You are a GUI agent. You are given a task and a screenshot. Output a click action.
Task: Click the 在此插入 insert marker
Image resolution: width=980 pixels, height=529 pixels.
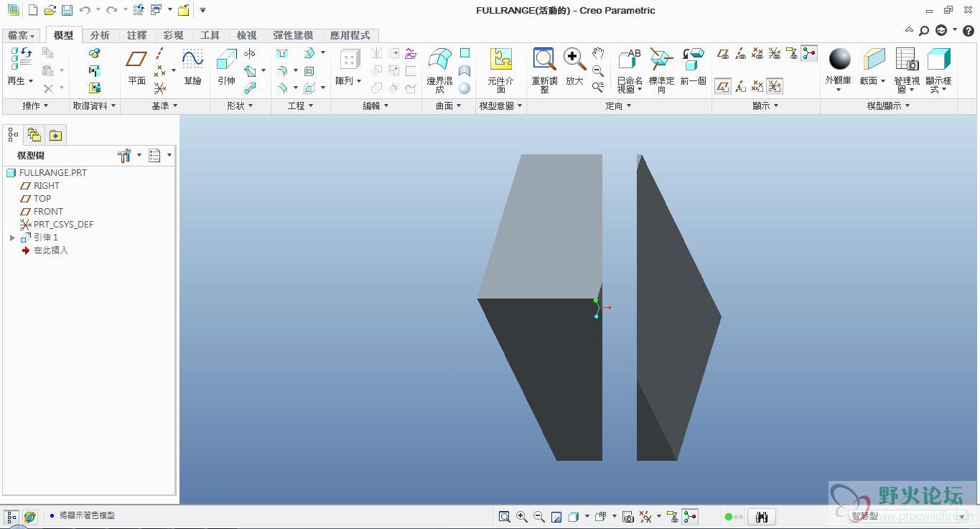click(x=45, y=251)
